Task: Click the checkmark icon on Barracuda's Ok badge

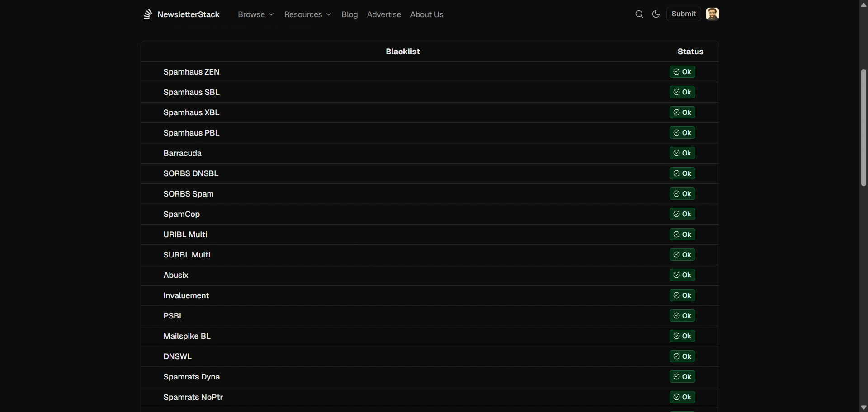Action: pyautogui.click(x=676, y=153)
